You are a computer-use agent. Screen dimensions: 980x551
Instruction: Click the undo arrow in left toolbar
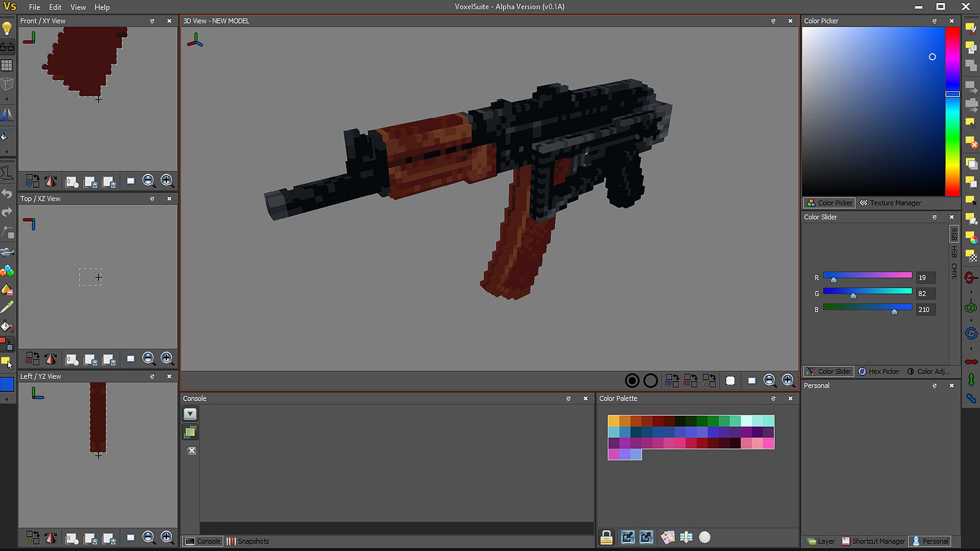click(x=7, y=194)
